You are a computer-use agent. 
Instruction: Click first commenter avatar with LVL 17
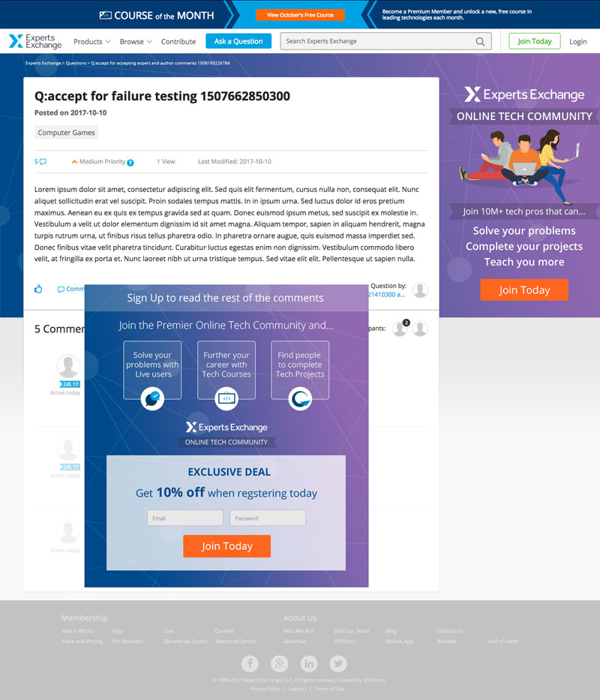coord(68,367)
